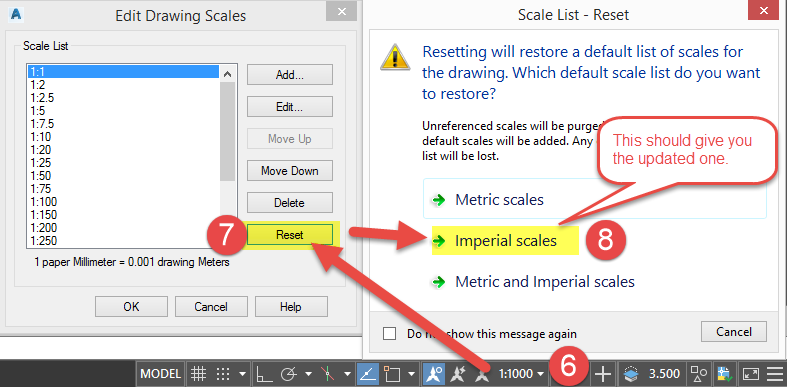Click green arrow beside Metric and Imperial scales
The width and height of the screenshot is (787, 387).
tap(439, 282)
